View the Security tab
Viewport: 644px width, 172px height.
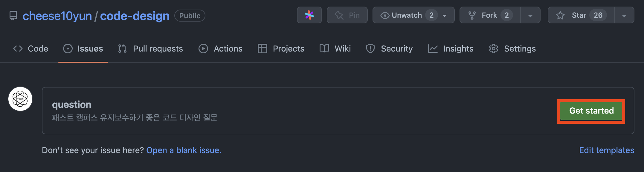click(389, 49)
